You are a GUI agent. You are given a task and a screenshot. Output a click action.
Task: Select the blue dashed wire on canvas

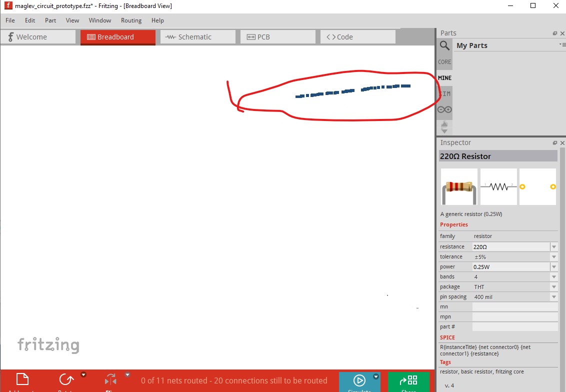point(352,90)
